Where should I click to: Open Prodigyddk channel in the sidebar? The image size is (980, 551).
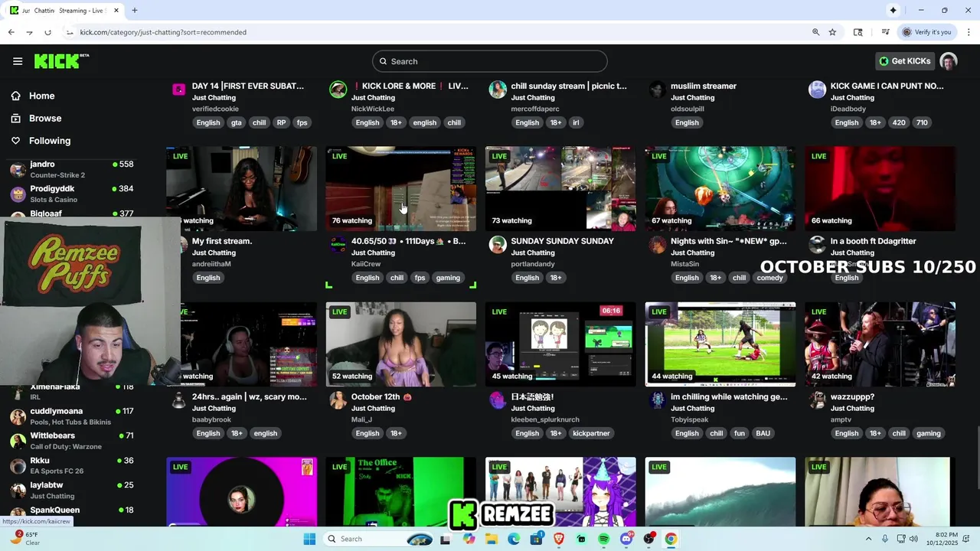71,194
